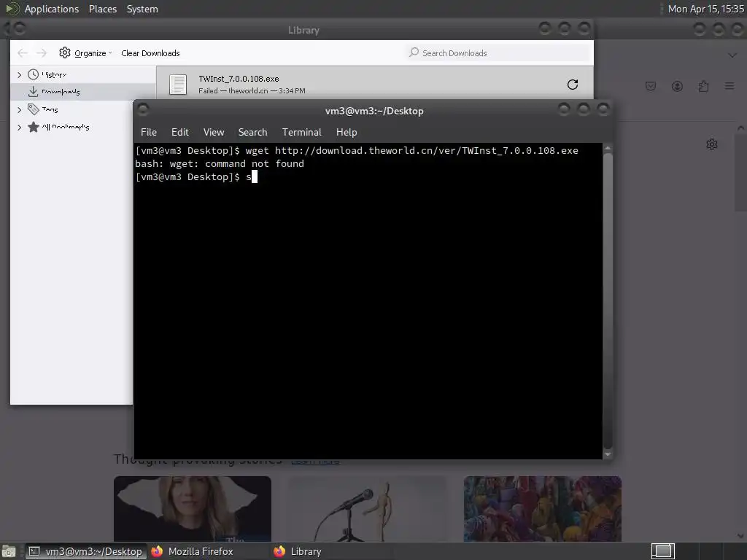Viewport: 747px width, 560px height.
Task: Retry the failed TWInst_7.0.0.108.exe download
Action: click(573, 85)
